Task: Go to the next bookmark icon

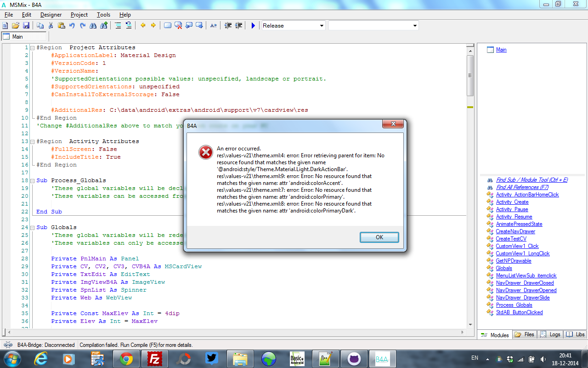Action: [x=199, y=26]
